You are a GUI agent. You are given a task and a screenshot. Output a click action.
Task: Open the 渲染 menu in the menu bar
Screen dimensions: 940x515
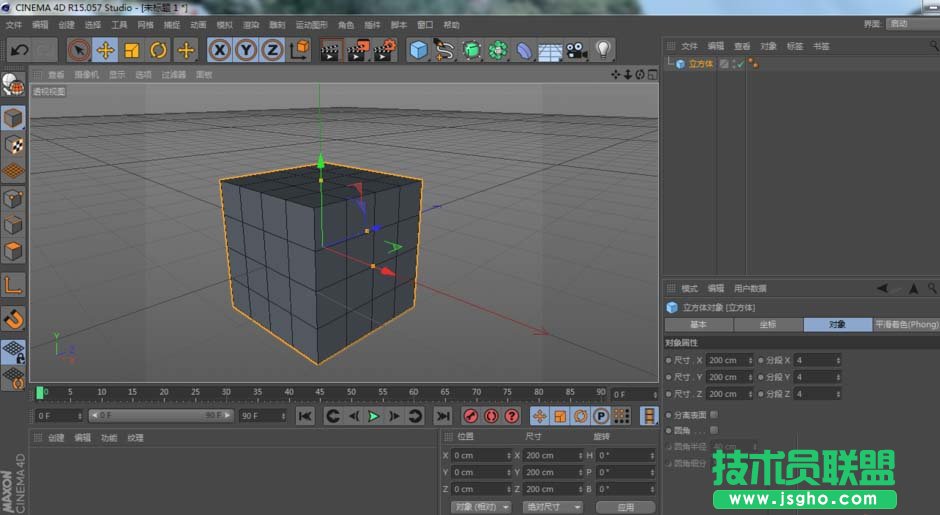click(251, 24)
